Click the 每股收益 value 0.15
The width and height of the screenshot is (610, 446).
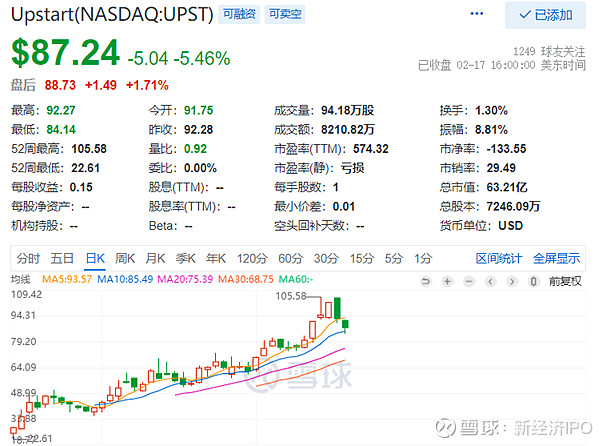tap(81, 187)
